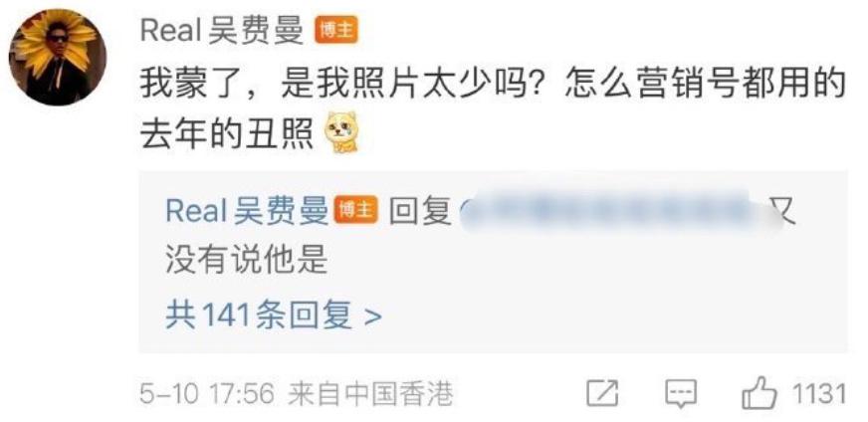Open the sunflower profile avatar
Image resolution: width=868 pixels, height=422 pixels.
(x=58, y=57)
